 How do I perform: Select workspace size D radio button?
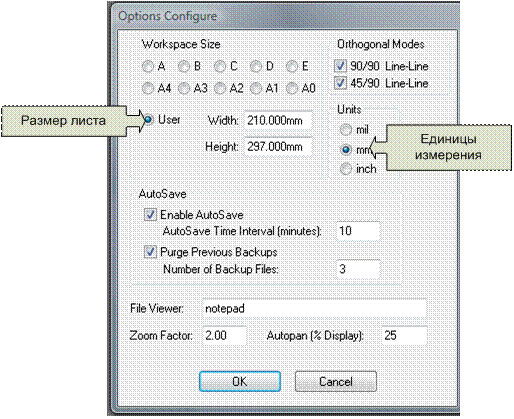pyautogui.click(x=256, y=67)
